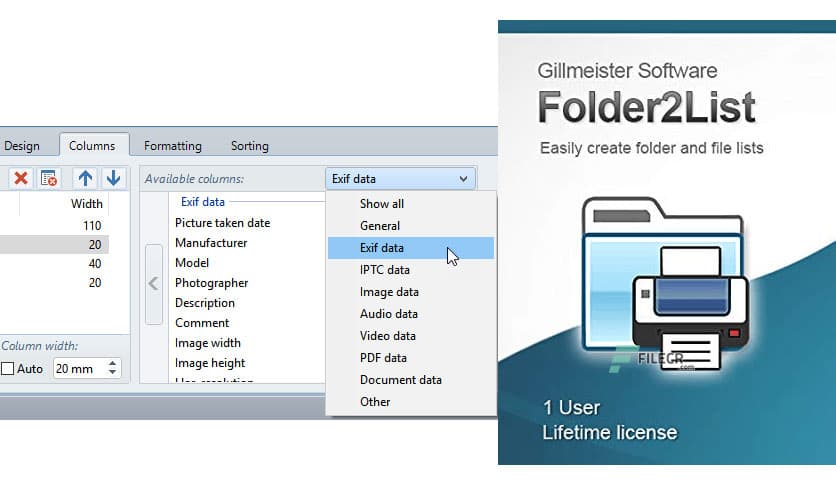This screenshot has width=836, height=484.
Task: Click the Exif data group header
Action: [203, 201]
